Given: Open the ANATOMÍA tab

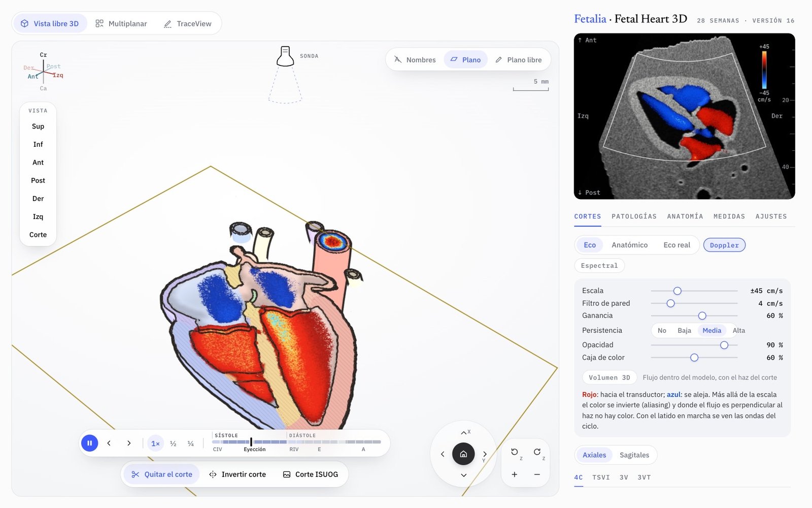Looking at the screenshot, I should coord(685,216).
